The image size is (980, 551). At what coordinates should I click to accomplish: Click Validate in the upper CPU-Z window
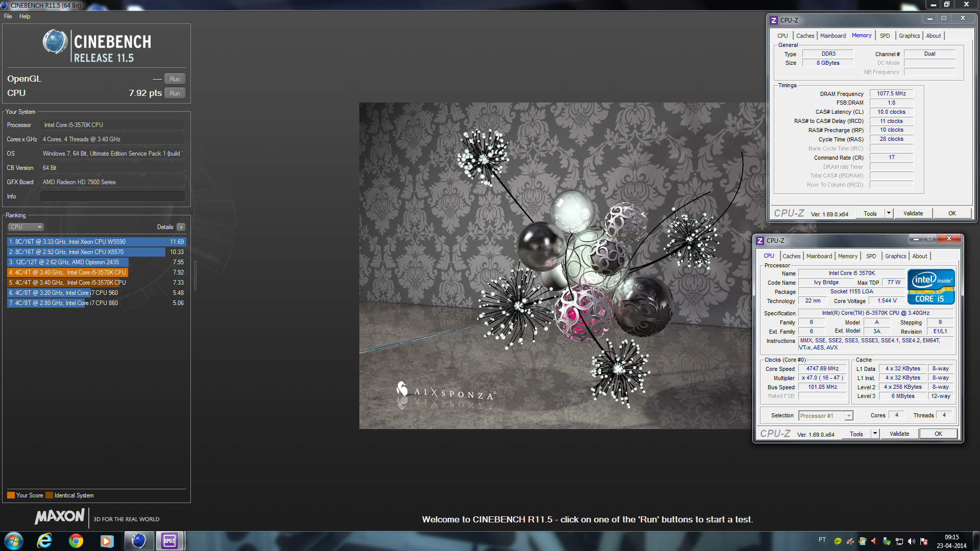coord(913,213)
